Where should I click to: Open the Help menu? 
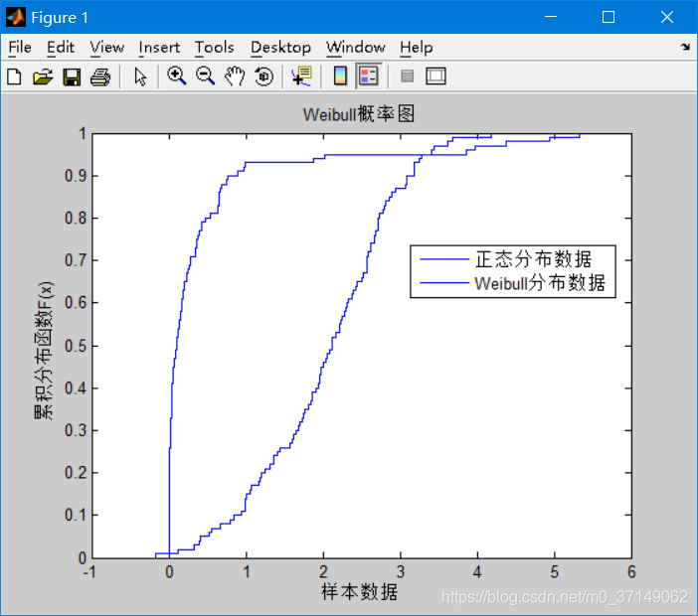click(417, 47)
